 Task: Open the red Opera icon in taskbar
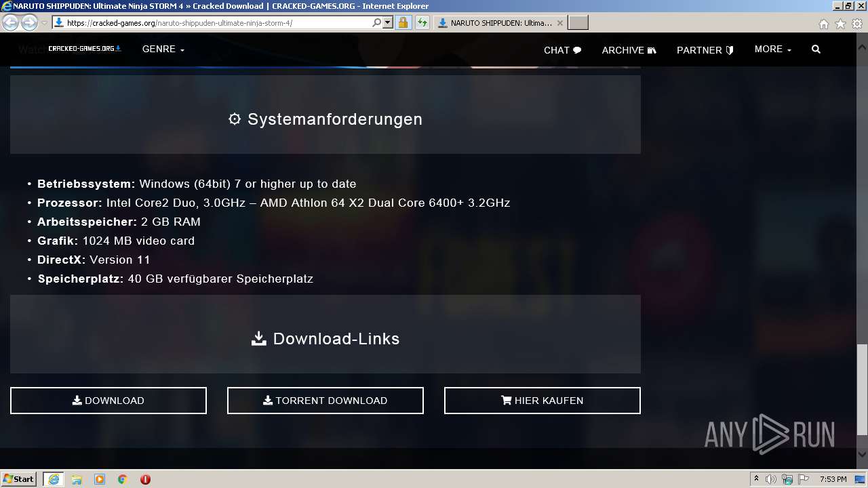point(145,479)
